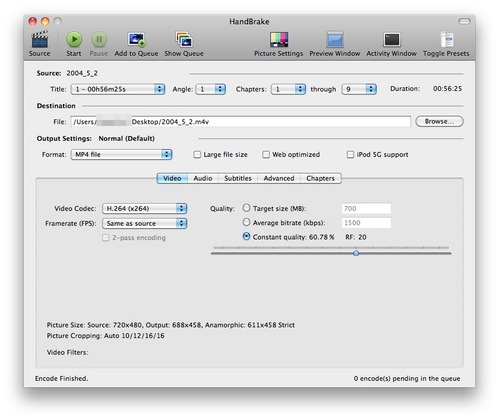Screen dimensions: 499x420
Task: Open Picture Settings from the toolbar
Action: point(279,40)
